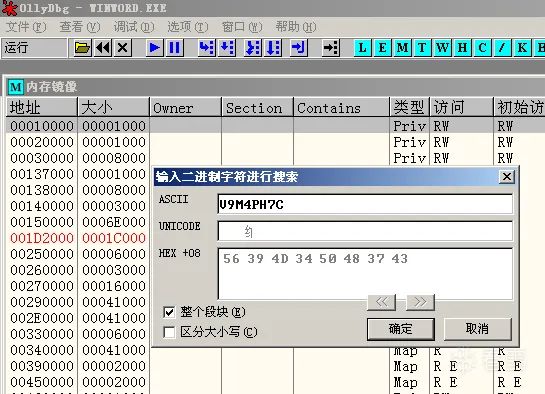The image size is (545, 394).
Task: Click the Step Into toolbar icon
Action: (x=206, y=48)
